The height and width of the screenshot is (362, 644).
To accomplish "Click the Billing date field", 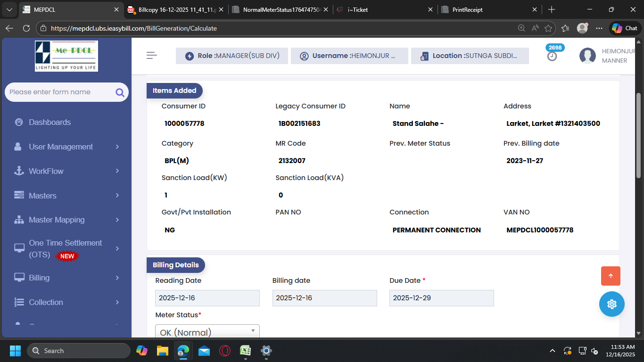I will click(325, 298).
